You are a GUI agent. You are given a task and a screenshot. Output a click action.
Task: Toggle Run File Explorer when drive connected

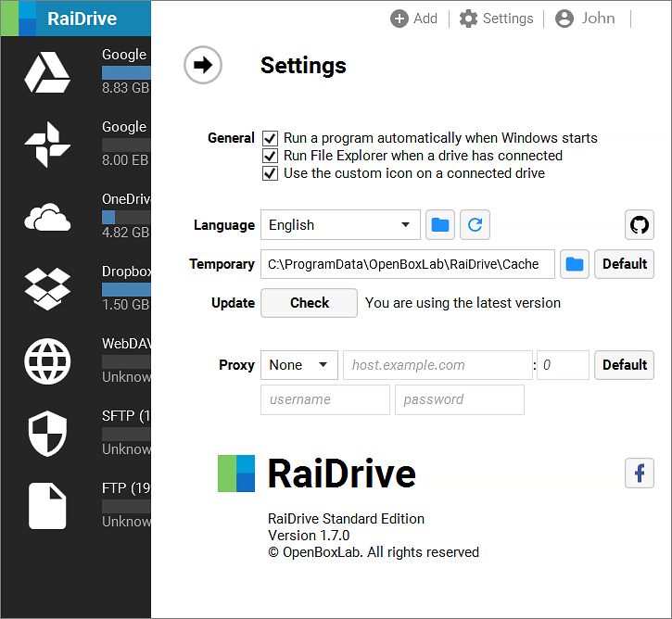[x=270, y=156]
